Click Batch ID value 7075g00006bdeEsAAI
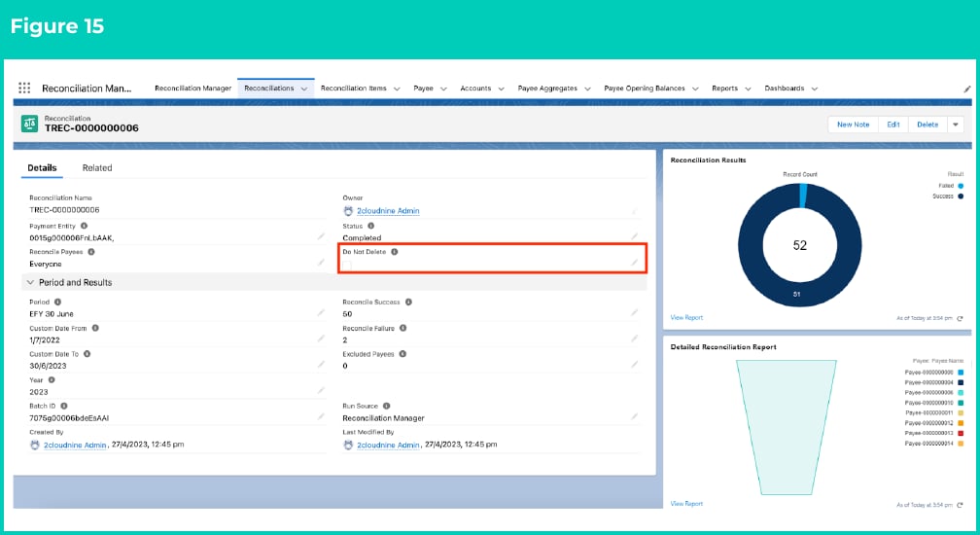This screenshot has height=535, width=980. tap(69, 418)
